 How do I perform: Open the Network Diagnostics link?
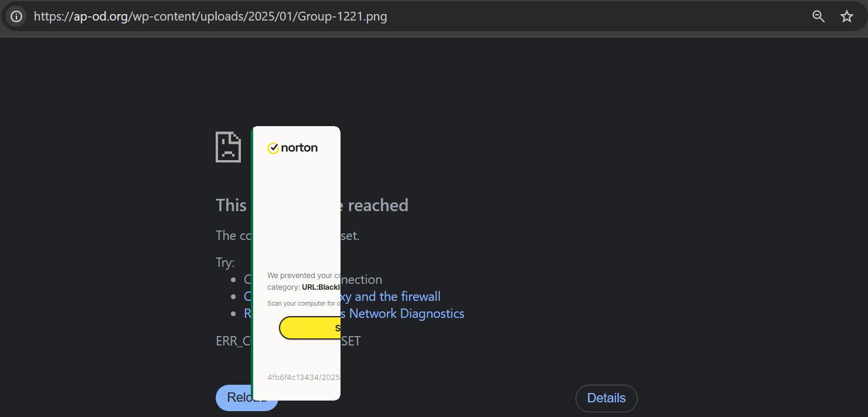pyautogui.click(x=406, y=314)
